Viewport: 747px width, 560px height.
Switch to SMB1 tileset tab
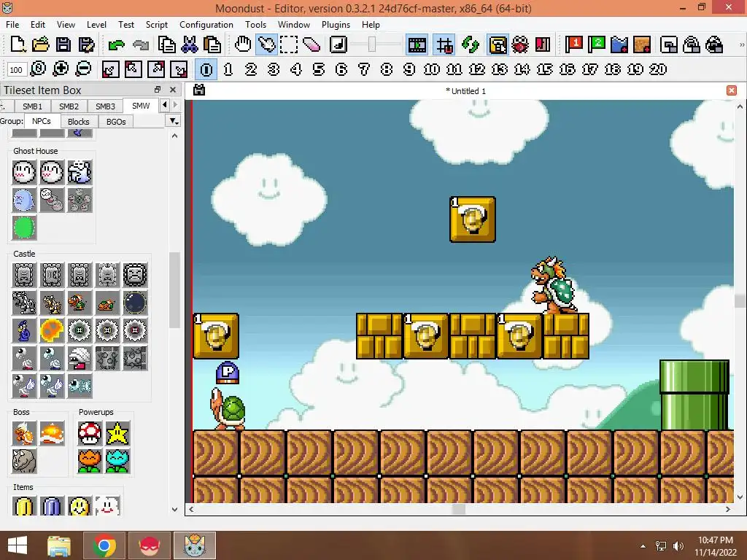coord(32,106)
